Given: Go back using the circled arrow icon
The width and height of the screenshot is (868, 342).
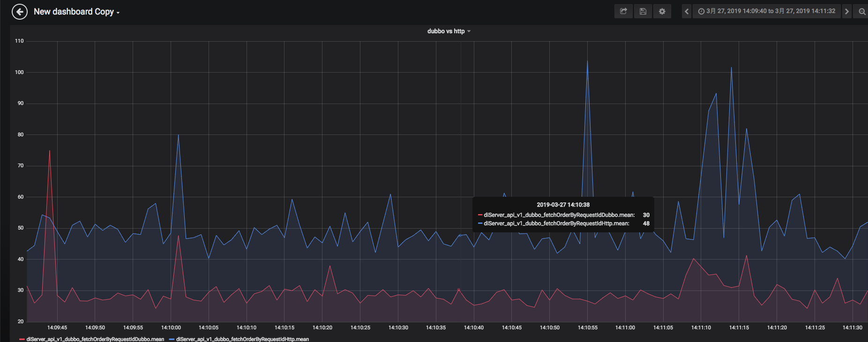Looking at the screenshot, I should click(x=20, y=12).
